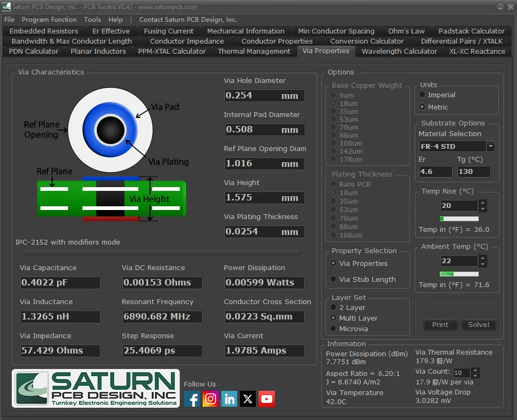Decrease the Via Count value by one step
517x420 pixels.
click(475, 375)
